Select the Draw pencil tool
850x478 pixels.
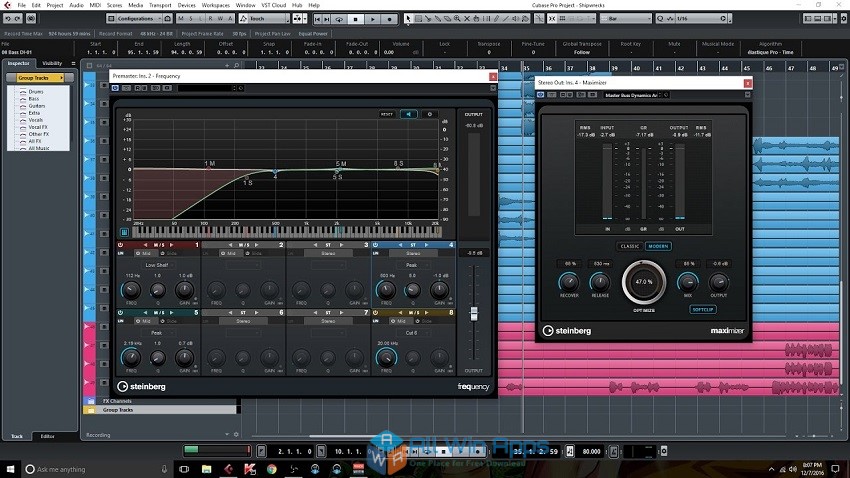pyautogui.click(x=496, y=18)
